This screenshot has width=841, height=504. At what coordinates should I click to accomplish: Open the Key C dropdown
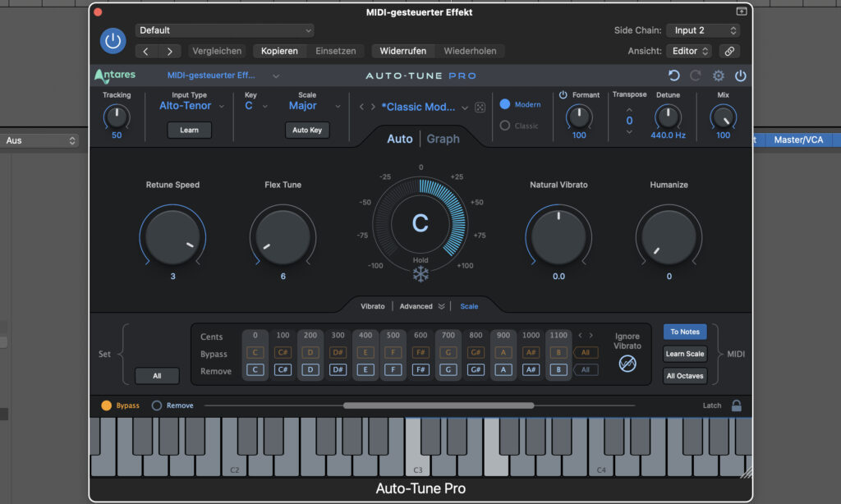256,106
